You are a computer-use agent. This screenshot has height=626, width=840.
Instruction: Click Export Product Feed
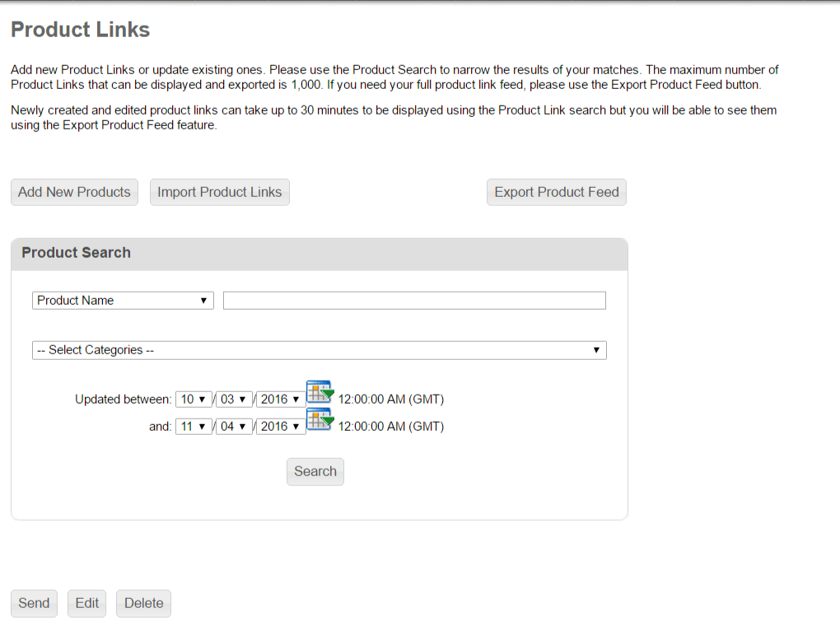pos(556,193)
